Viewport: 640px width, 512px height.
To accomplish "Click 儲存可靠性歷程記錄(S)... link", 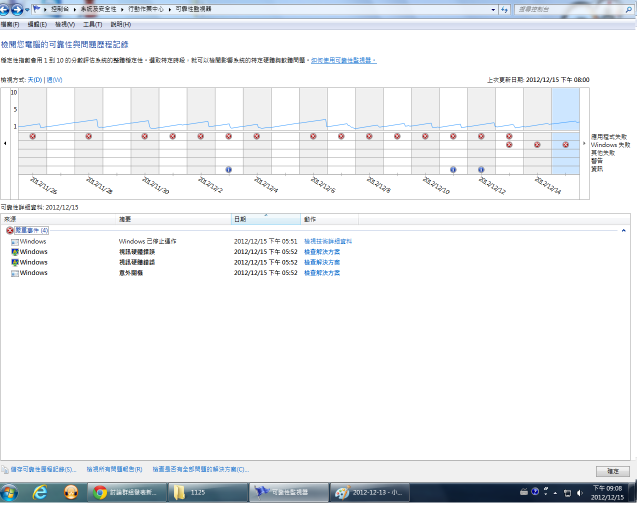I will click(x=43, y=472).
